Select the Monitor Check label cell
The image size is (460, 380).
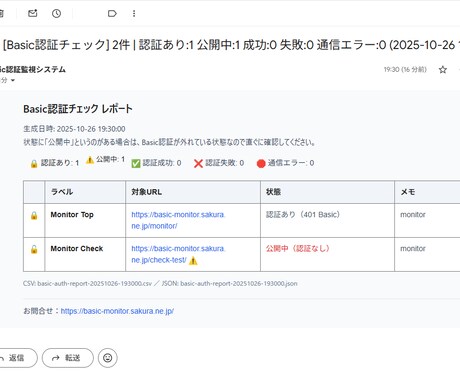coord(85,254)
